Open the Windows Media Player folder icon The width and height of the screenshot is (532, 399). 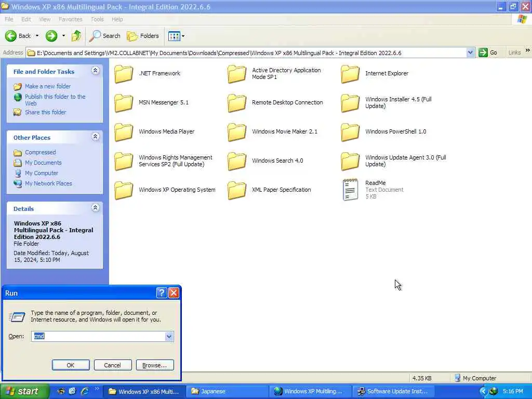tap(124, 132)
